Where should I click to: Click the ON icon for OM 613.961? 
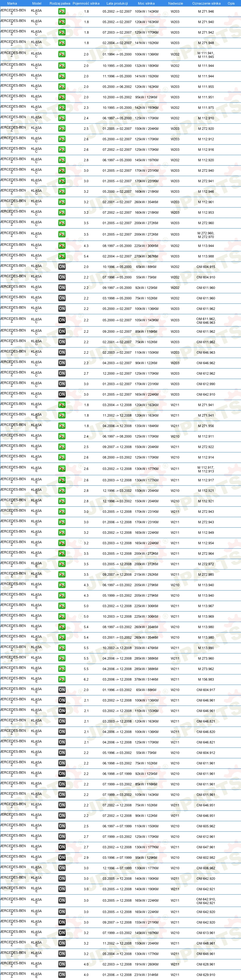[62, 933]
